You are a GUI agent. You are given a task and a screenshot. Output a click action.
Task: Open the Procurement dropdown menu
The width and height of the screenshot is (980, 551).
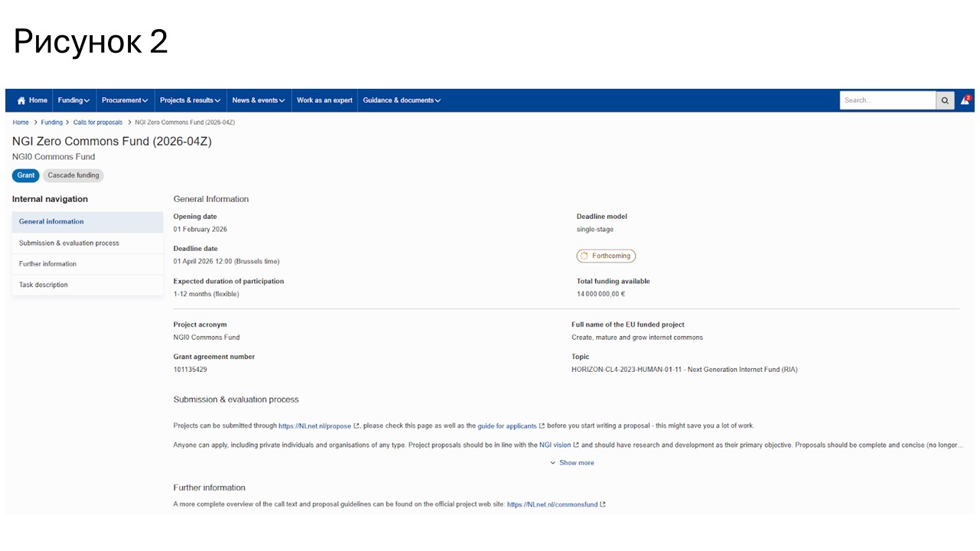(125, 100)
